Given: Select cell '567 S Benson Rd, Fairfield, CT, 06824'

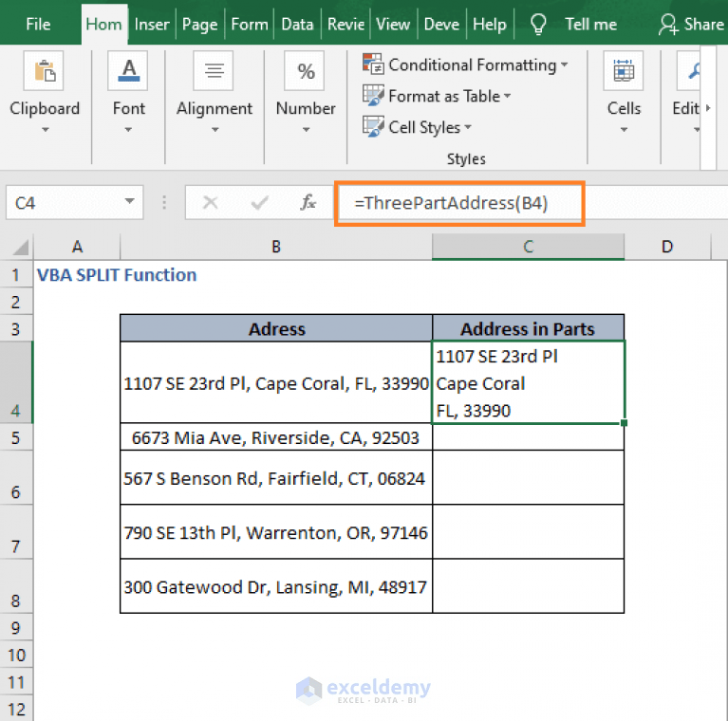Looking at the screenshot, I should [x=276, y=477].
